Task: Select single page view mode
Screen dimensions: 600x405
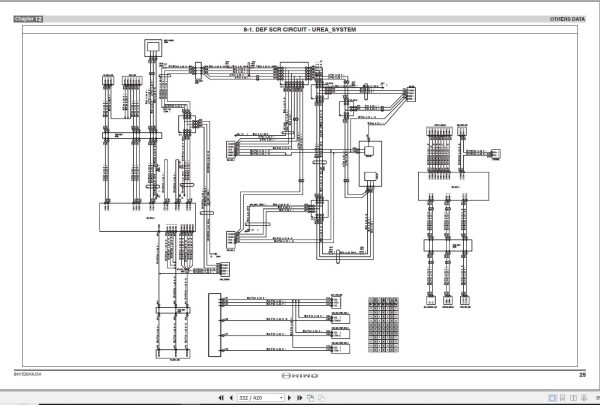Action: tap(552, 398)
